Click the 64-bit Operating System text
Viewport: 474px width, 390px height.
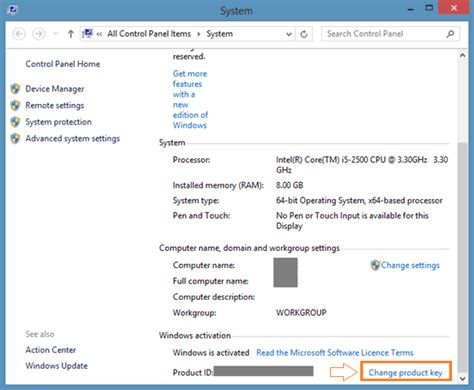pos(359,201)
